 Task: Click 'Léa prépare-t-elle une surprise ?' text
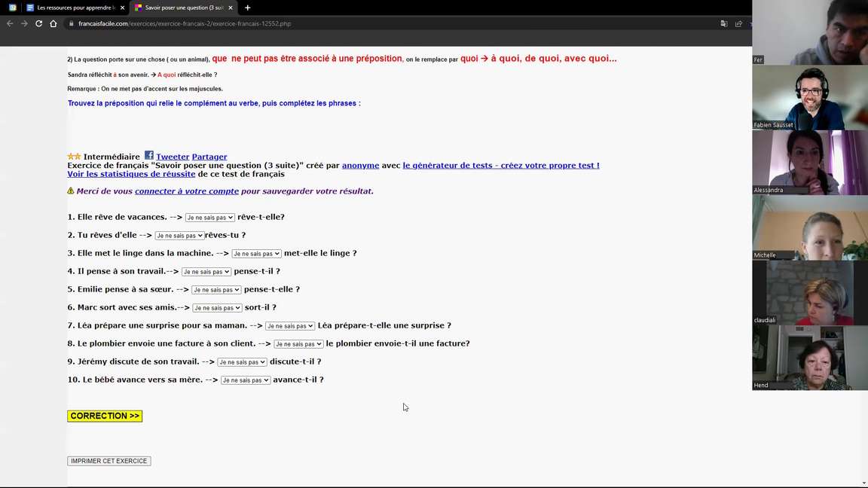[384, 325]
